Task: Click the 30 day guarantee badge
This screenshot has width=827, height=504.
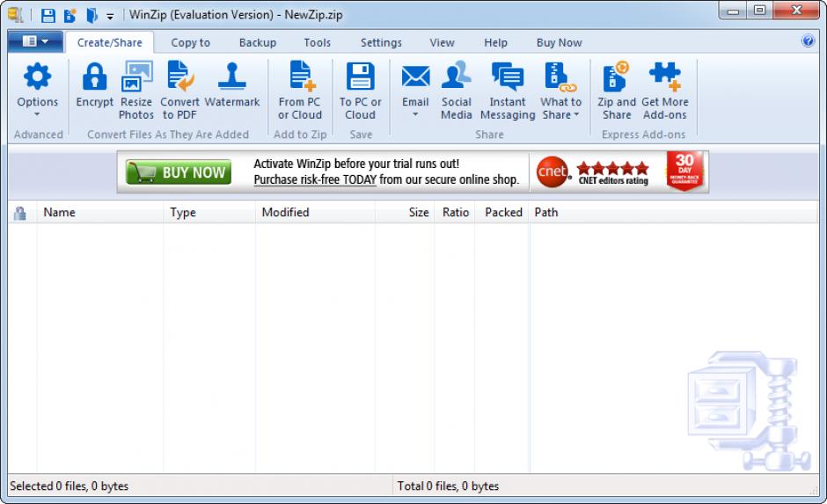Action: [x=684, y=171]
